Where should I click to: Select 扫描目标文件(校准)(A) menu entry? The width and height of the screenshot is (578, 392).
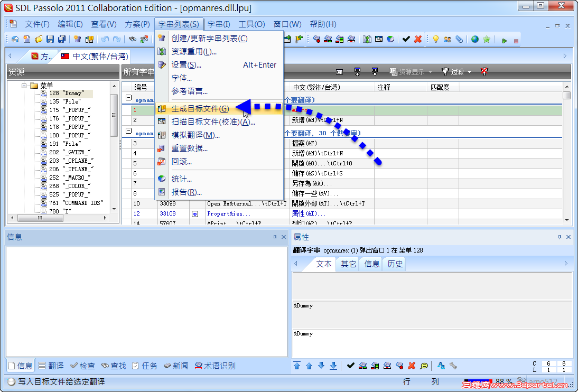click(x=219, y=122)
